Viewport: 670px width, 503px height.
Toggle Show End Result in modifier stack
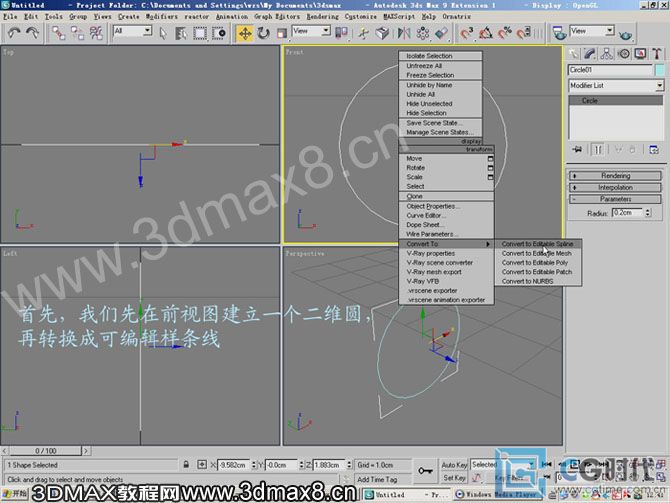click(x=598, y=150)
